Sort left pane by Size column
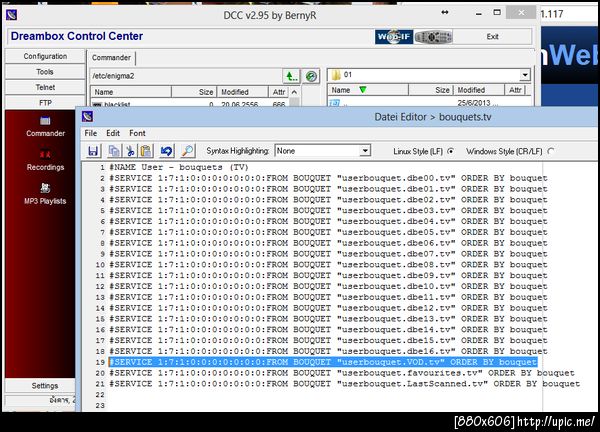600x432 pixels. tap(194, 92)
